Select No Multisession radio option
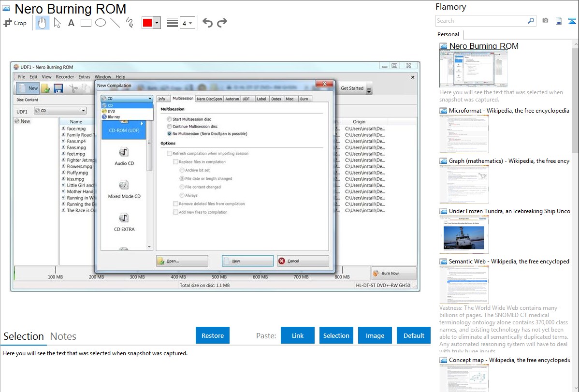This screenshot has height=392, width=579. (x=169, y=134)
